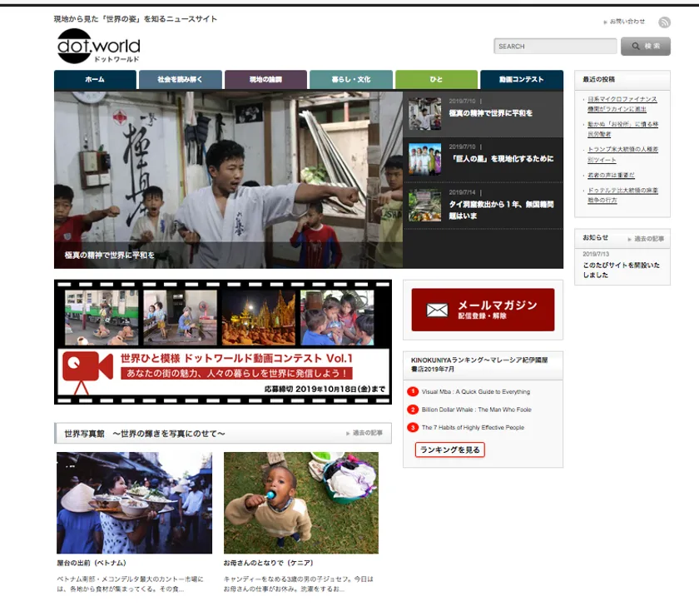699x616 pixels.
Task: Open the 暮らし・文化 tab
Action: coord(351,80)
